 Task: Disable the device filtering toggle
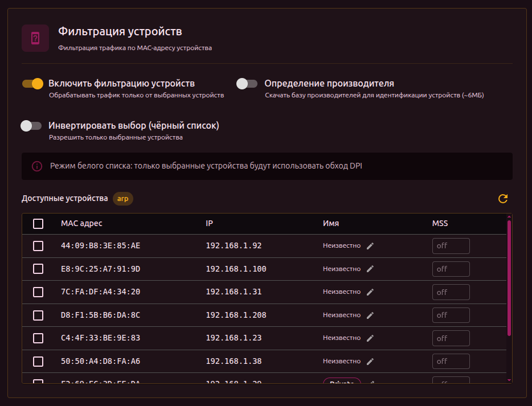32,84
